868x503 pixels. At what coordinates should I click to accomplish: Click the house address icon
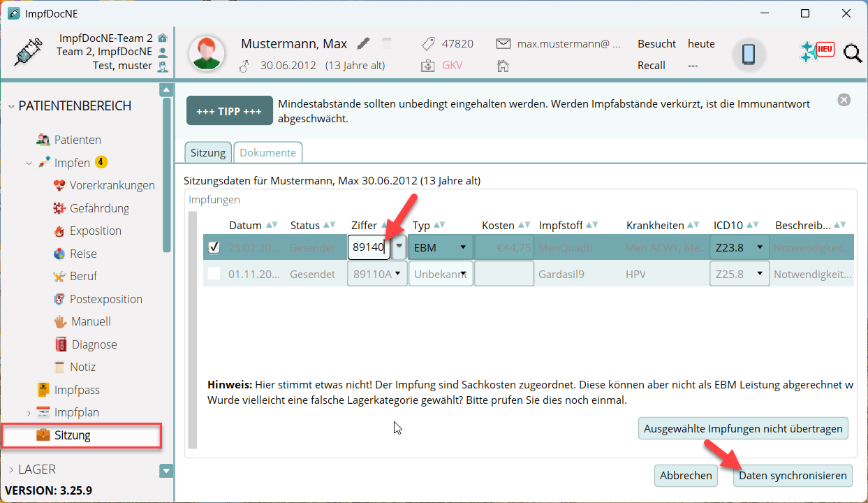503,66
